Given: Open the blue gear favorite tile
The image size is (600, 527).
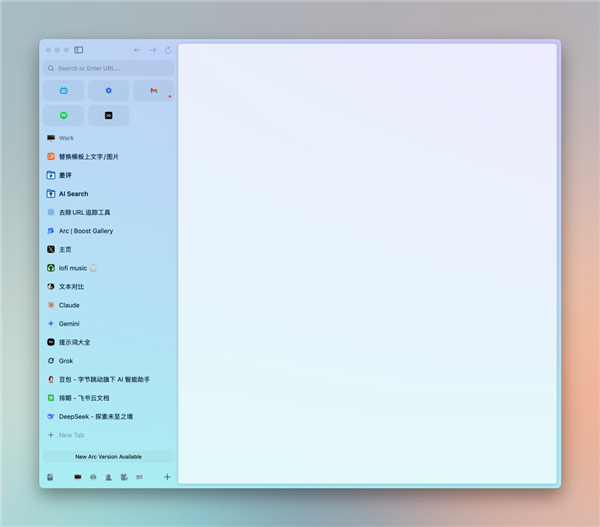Looking at the screenshot, I should pos(108,91).
